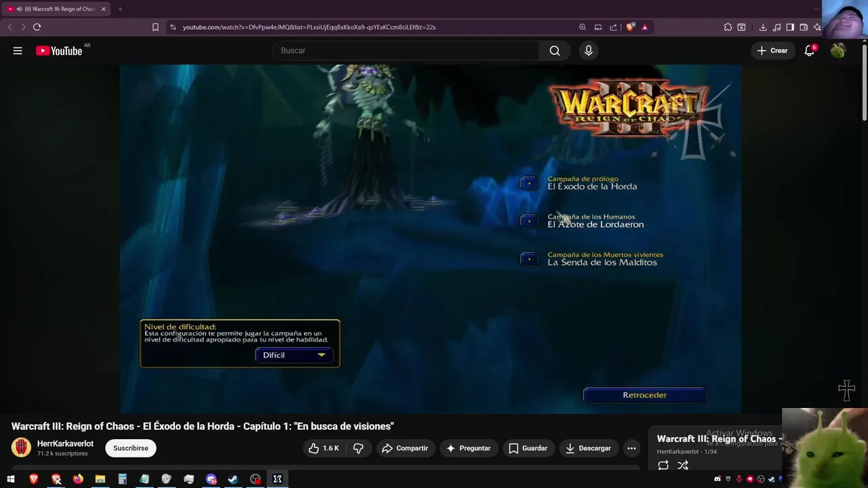This screenshot has height=488, width=868.
Task: Open the Windows Start menu
Action: pos(11,479)
